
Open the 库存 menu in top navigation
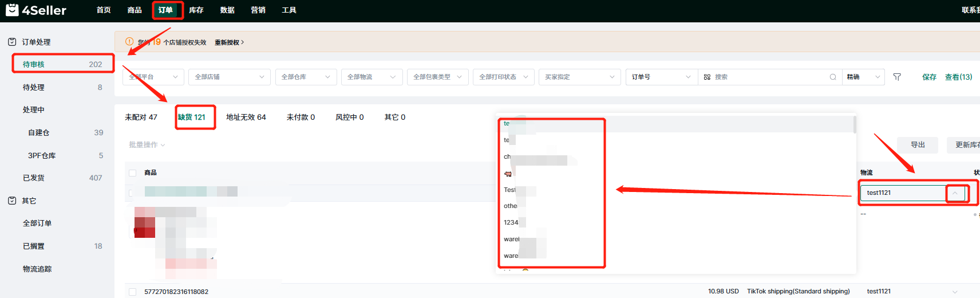(196, 10)
